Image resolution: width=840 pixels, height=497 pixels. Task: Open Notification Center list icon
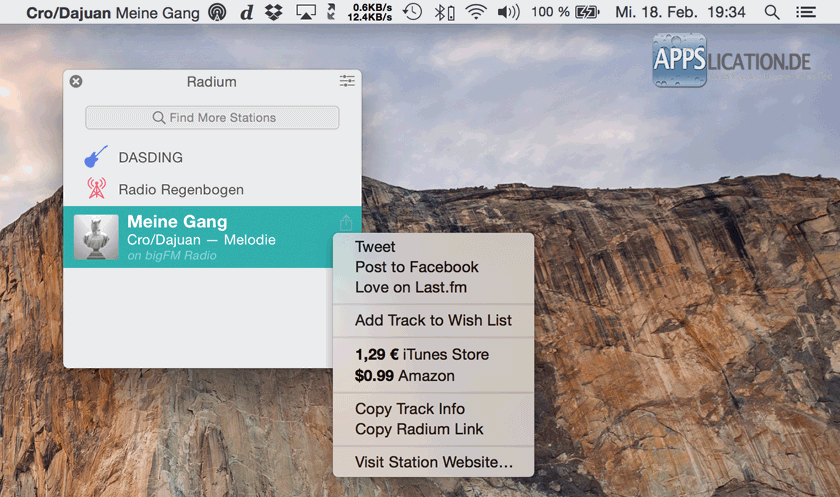click(x=806, y=12)
